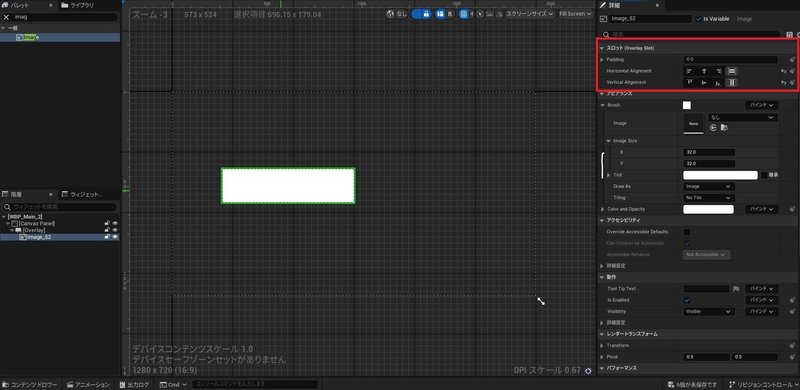This screenshot has width=800, height=390.
Task: Open the Draw As dropdown
Action: [x=709, y=186]
